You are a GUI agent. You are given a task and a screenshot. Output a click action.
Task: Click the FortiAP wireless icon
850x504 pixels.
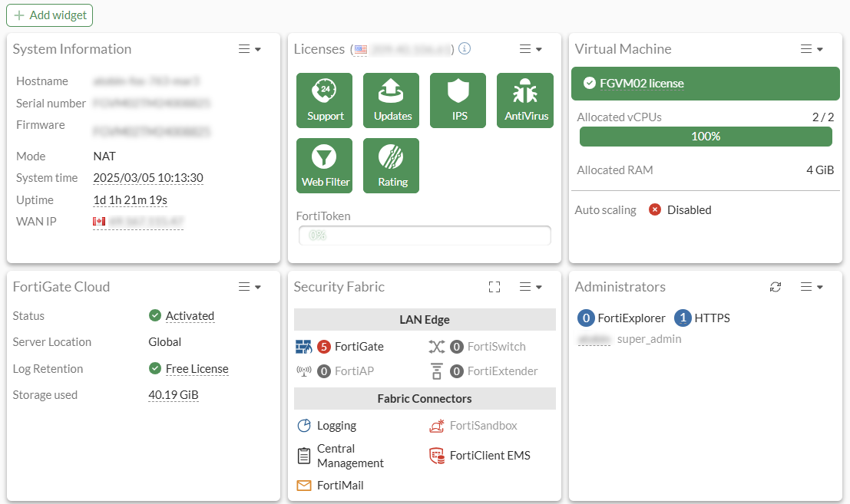tap(303, 371)
